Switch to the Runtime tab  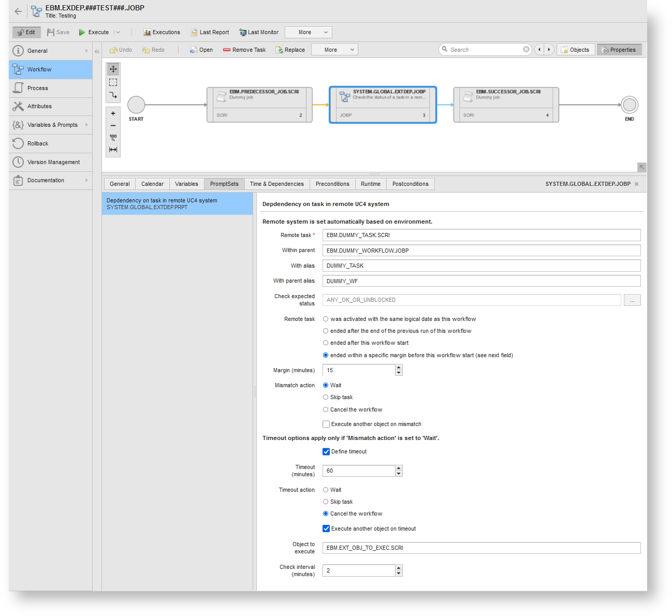coord(371,184)
